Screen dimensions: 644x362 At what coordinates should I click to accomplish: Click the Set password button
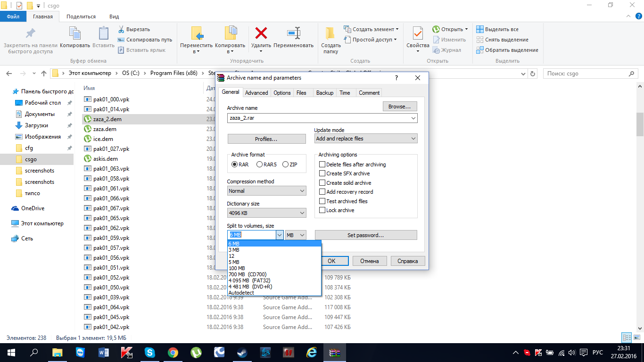[x=366, y=235]
